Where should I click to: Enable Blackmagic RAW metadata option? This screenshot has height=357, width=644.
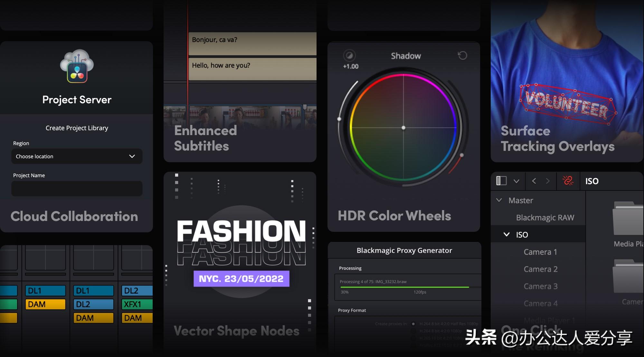point(545,217)
